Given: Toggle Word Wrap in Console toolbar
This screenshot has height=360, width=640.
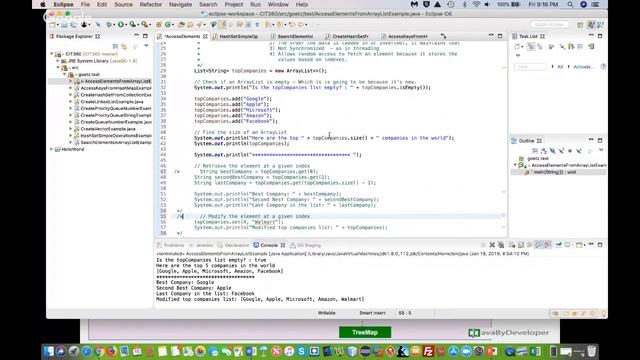Looking at the screenshot, I should 530,245.
